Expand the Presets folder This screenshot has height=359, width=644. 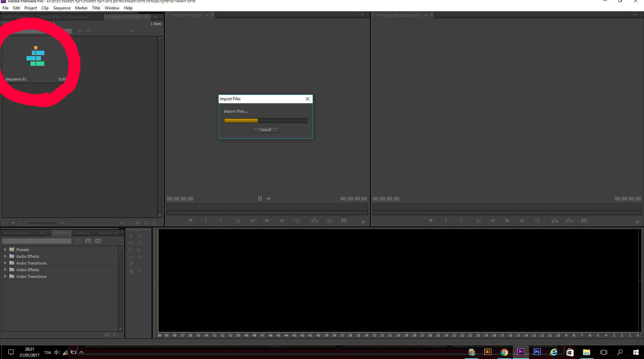pyautogui.click(x=5, y=250)
